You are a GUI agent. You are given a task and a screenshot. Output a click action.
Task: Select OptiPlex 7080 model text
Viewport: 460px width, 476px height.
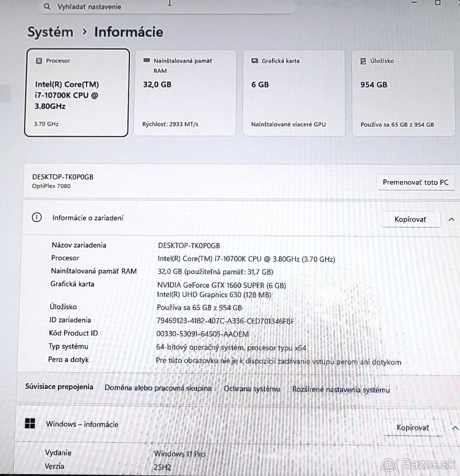pos(51,186)
